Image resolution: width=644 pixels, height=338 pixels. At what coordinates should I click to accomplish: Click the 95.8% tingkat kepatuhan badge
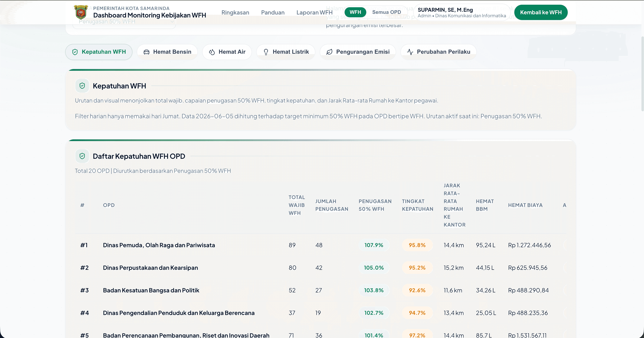[417, 245]
